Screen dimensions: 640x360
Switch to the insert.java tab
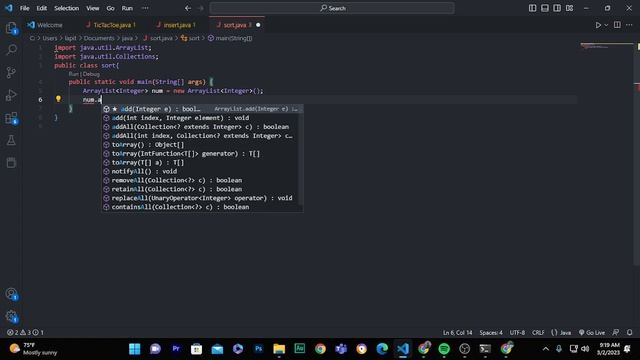176,25
